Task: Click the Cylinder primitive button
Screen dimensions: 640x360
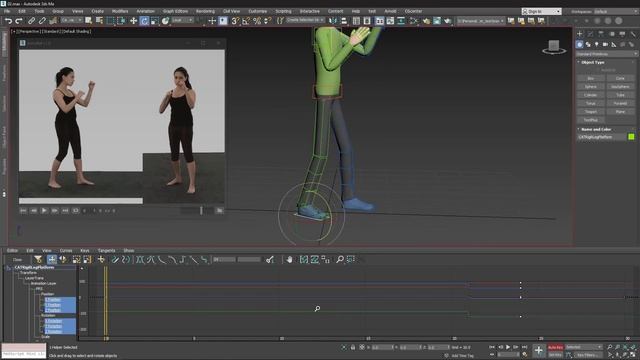Action: 591,95
